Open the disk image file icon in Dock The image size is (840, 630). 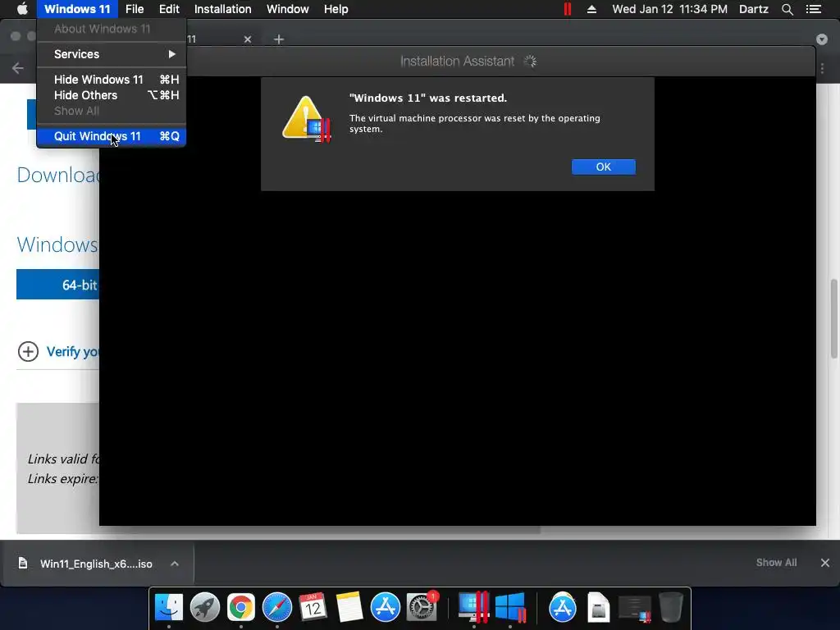tap(598, 608)
